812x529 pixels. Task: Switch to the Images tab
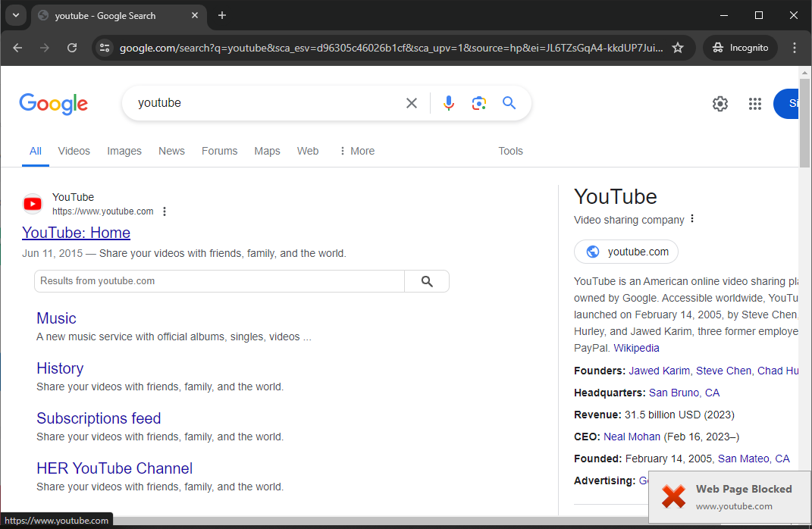pos(124,151)
